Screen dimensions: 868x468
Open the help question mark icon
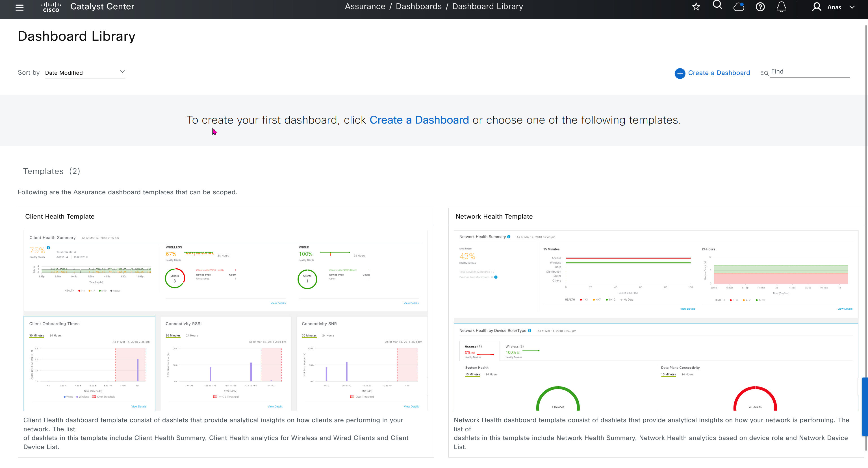coord(760,7)
